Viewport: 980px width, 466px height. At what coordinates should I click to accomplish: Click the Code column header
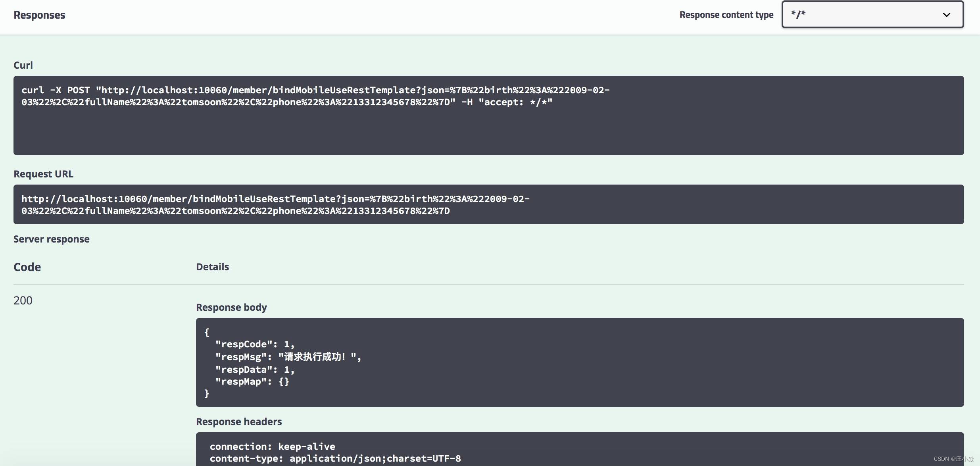27,267
